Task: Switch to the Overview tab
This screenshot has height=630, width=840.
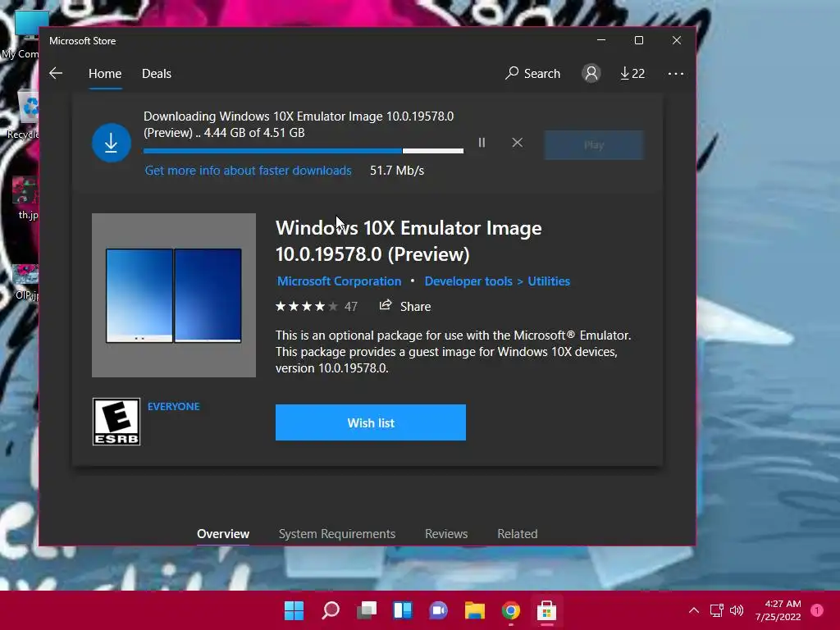Action: click(x=223, y=533)
